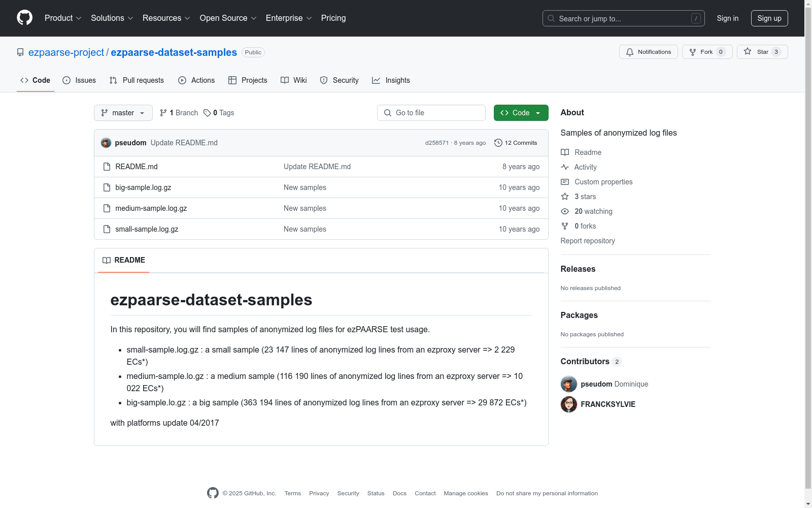Open the footer Terms link
This screenshot has height=508, width=812.
click(x=293, y=493)
